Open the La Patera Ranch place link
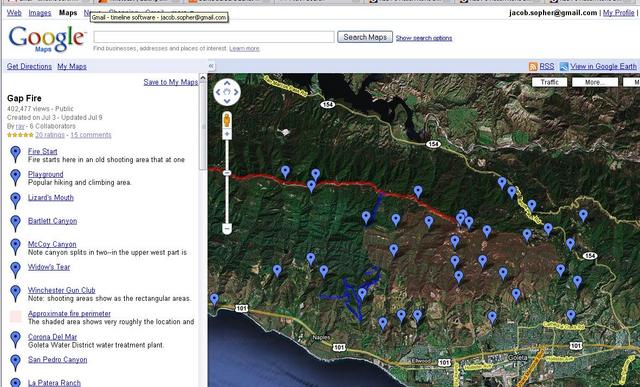Image resolution: width=640 pixels, height=387 pixels. pyautogui.click(x=54, y=383)
